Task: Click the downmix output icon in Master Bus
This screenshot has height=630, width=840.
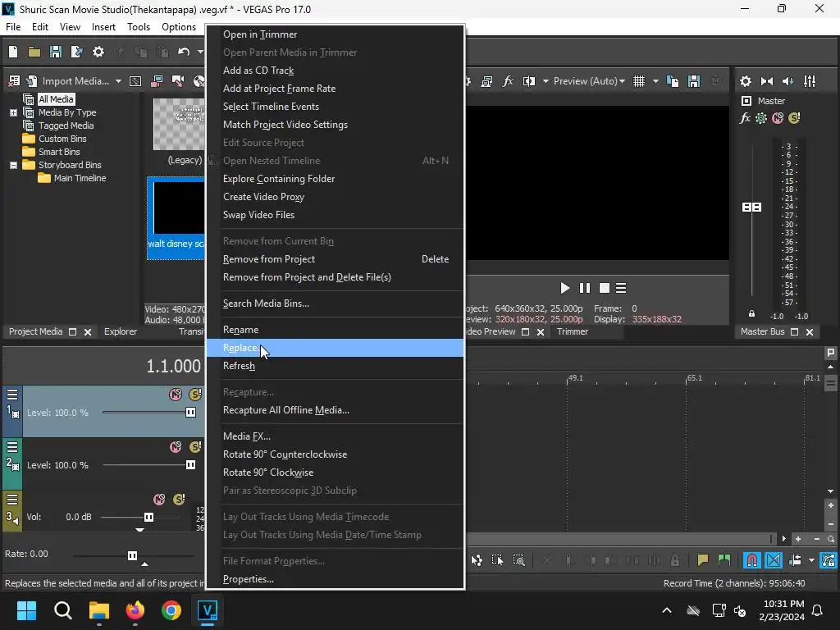Action: pyautogui.click(x=767, y=81)
